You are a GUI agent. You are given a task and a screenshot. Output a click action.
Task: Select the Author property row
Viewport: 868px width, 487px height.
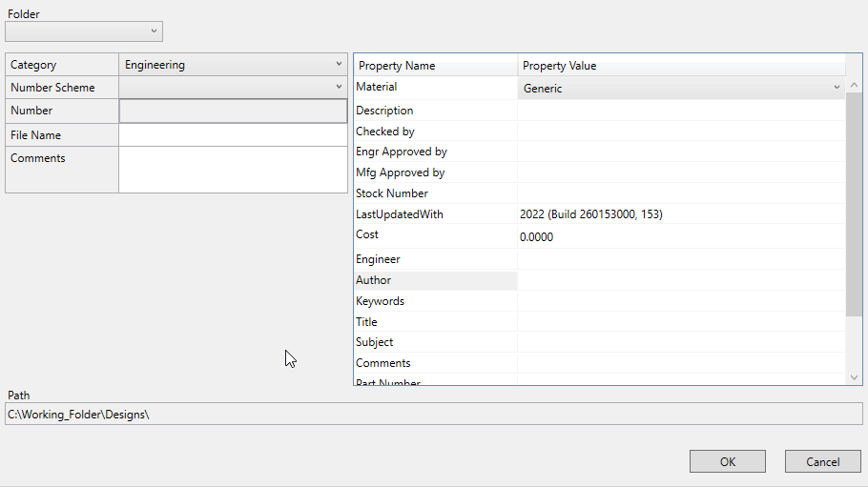coord(435,280)
